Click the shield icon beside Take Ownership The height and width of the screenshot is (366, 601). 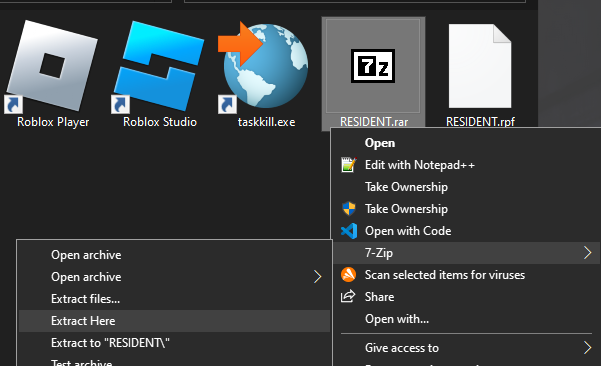pos(349,209)
